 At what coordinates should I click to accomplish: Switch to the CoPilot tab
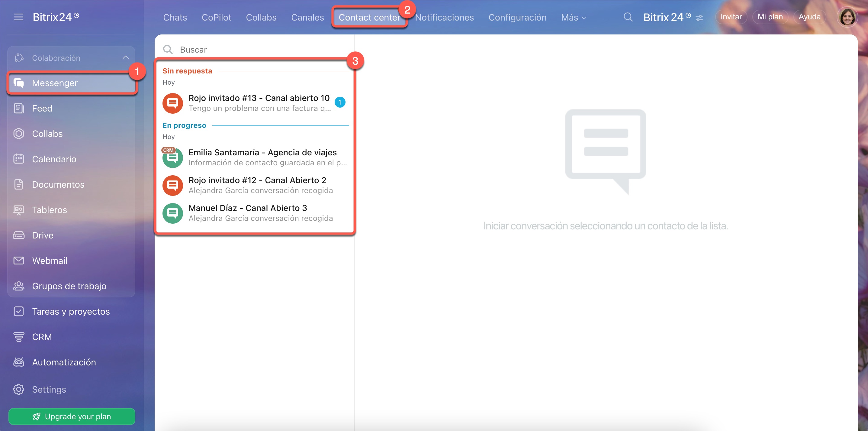tap(216, 17)
